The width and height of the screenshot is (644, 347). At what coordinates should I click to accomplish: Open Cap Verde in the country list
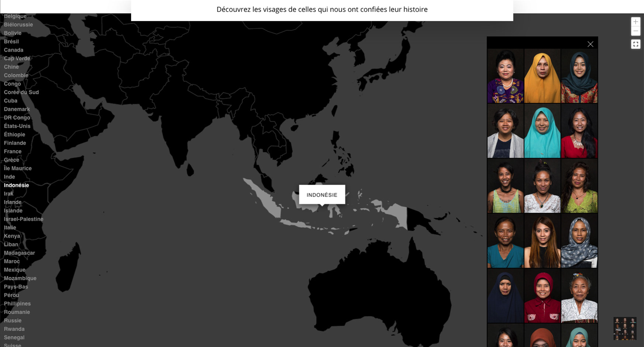coord(17,59)
